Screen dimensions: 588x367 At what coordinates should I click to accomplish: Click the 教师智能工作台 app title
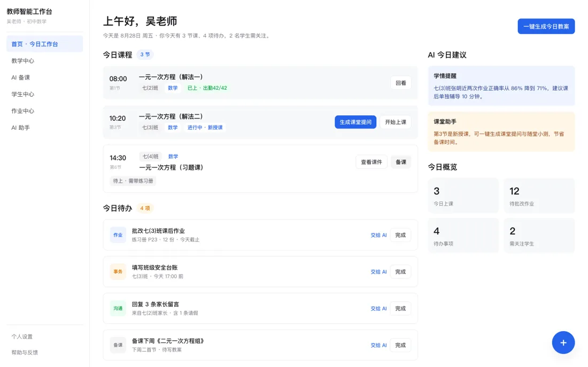click(x=29, y=12)
